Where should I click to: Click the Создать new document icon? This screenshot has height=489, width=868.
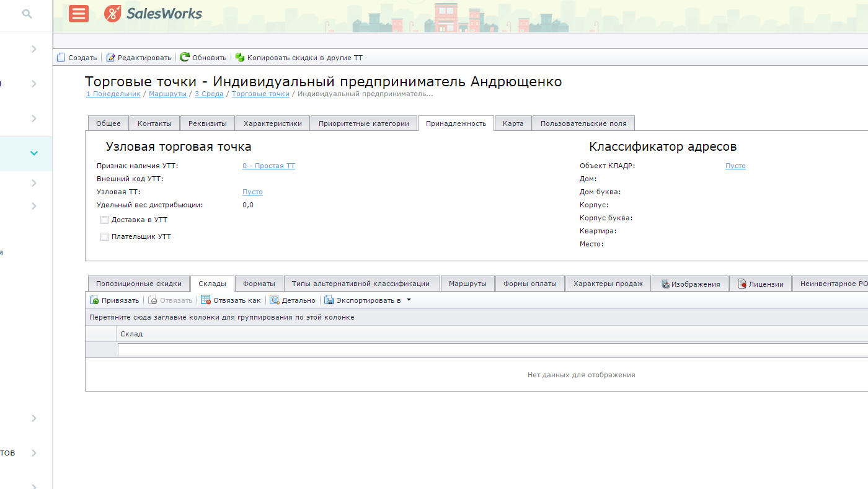click(61, 57)
